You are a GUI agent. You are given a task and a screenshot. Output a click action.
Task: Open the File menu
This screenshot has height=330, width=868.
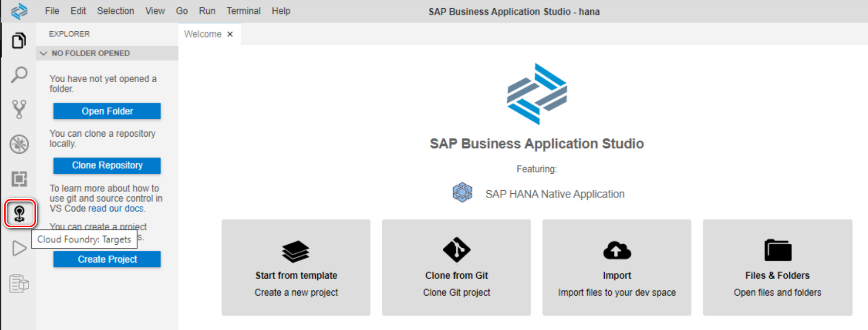coord(52,11)
